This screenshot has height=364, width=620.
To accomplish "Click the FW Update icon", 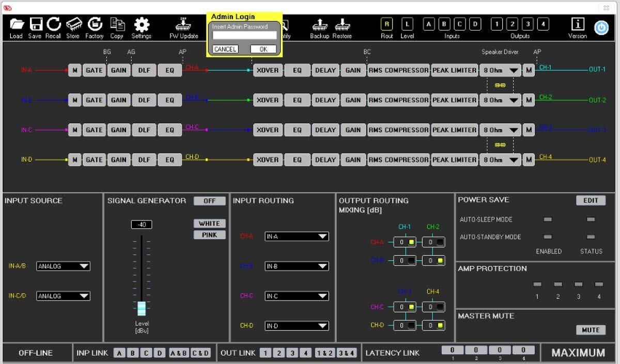I will (x=183, y=25).
